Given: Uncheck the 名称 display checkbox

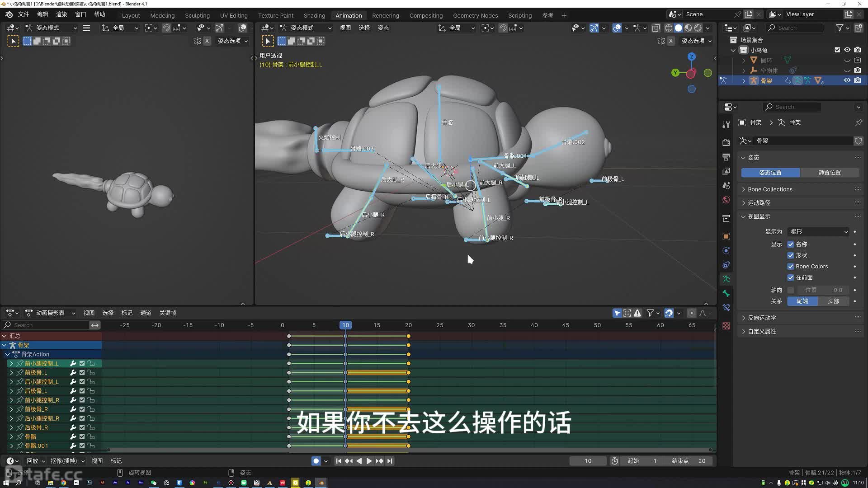Looking at the screenshot, I should click(790, 244).
